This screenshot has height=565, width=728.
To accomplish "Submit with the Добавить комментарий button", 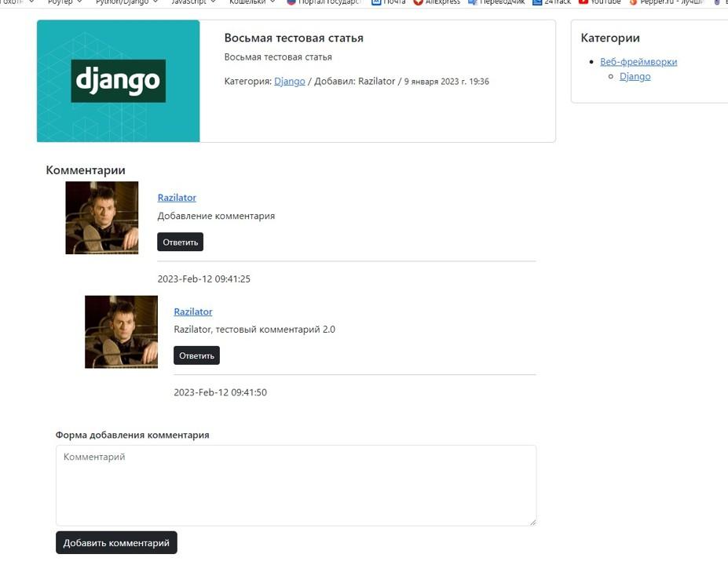I will click(116, 542).
